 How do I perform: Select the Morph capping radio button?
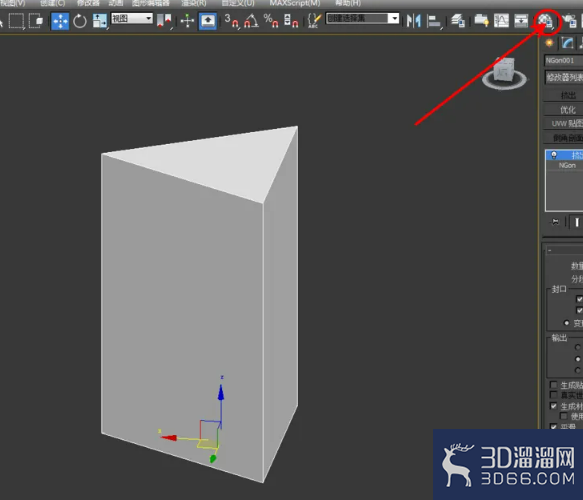click(x=566, y=323)
